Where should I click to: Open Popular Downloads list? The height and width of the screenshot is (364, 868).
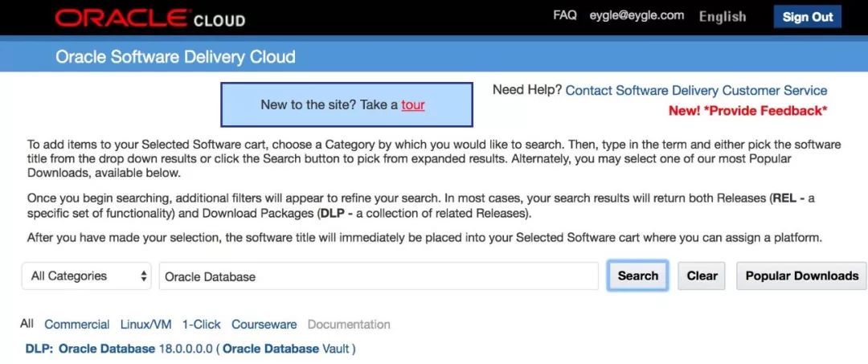(x=801, y=276)
